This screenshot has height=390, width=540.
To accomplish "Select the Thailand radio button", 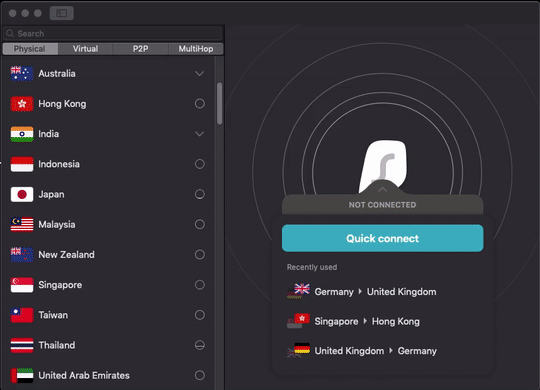I will point(200,345).
